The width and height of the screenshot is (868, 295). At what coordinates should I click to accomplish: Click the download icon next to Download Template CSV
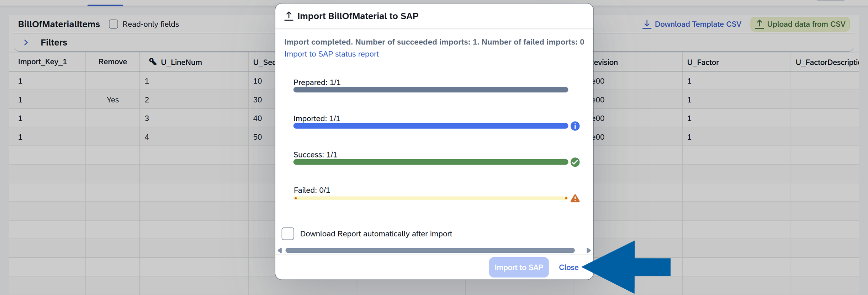coord(647,24)
